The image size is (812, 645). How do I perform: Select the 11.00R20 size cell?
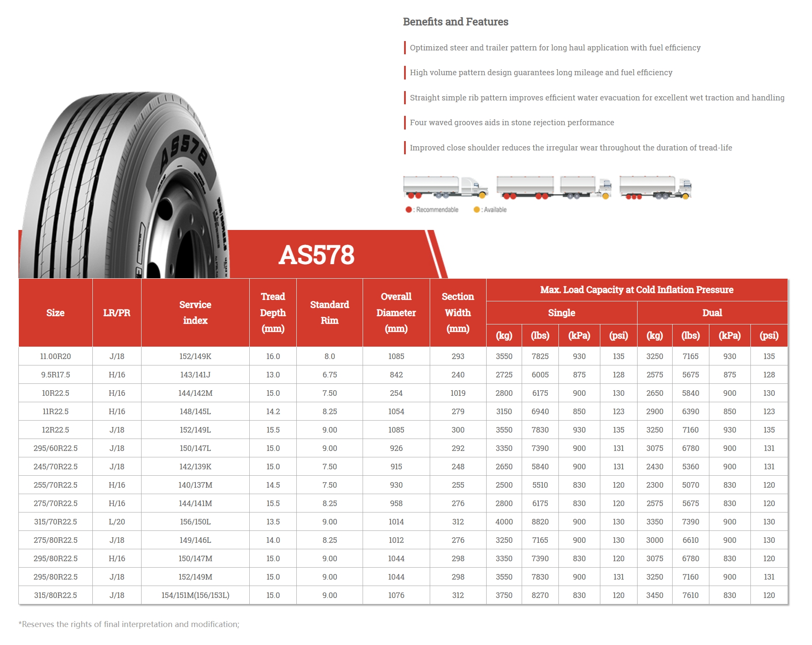(56, 356)
